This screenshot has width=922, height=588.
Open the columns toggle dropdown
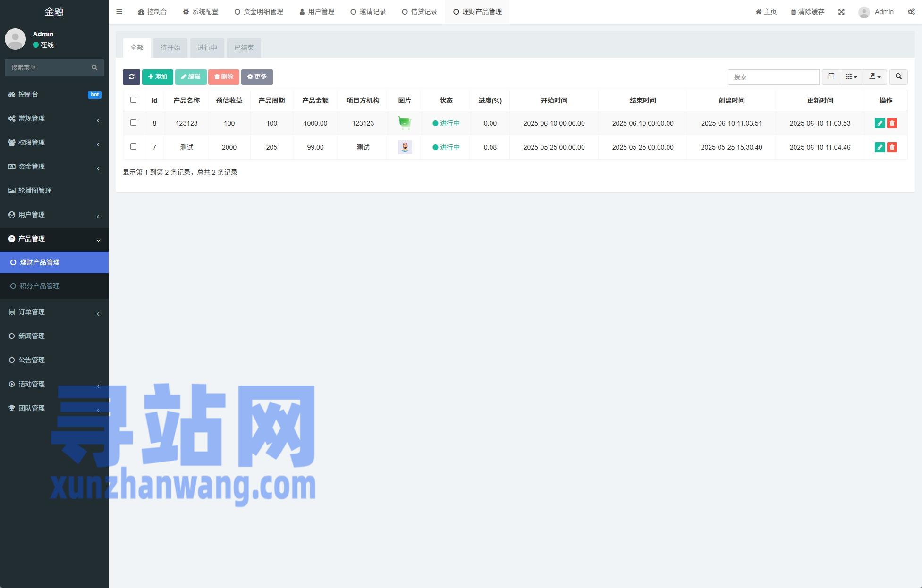[851, 77]
